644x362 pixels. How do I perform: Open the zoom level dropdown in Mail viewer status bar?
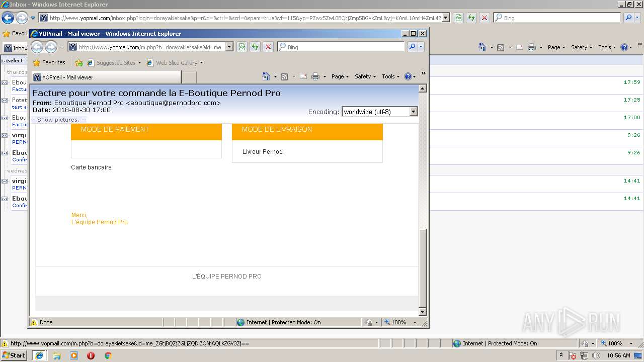pos(415,322)
